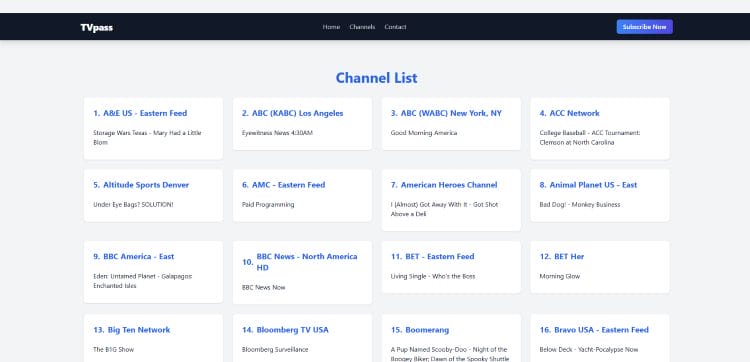
Task: Select Animal Planet US - East channel
Action: 593,185
